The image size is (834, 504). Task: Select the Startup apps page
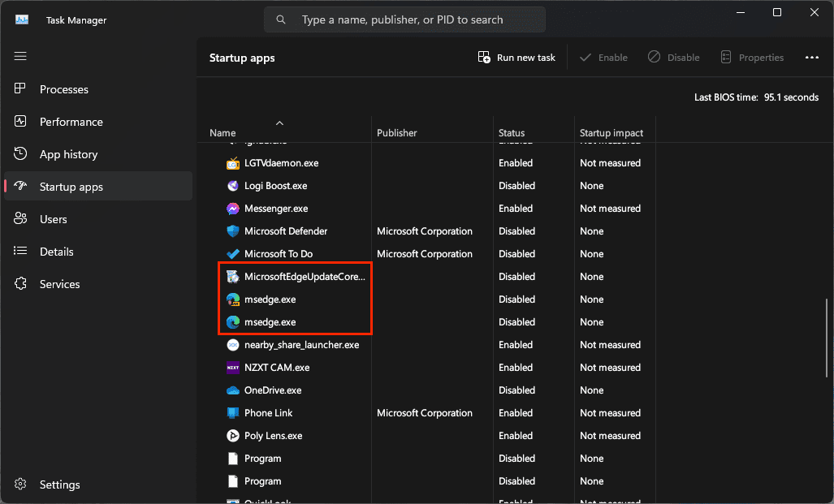tap(98, 187)
